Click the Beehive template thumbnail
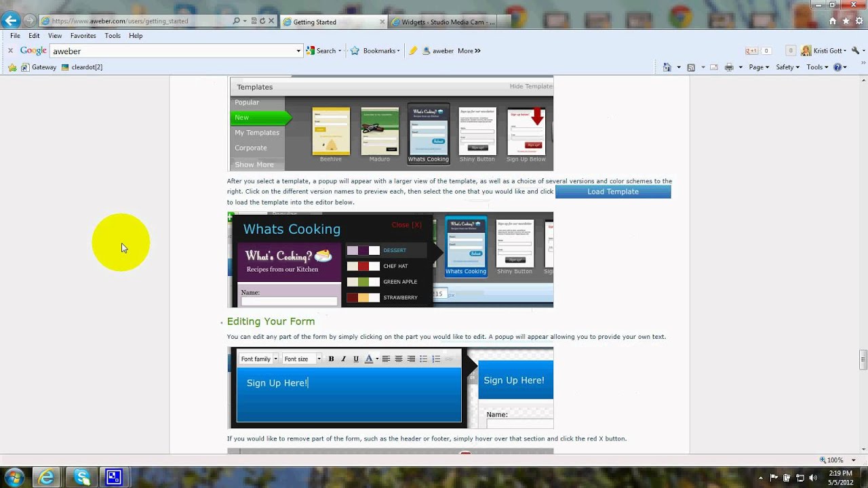 coord(331,131)
